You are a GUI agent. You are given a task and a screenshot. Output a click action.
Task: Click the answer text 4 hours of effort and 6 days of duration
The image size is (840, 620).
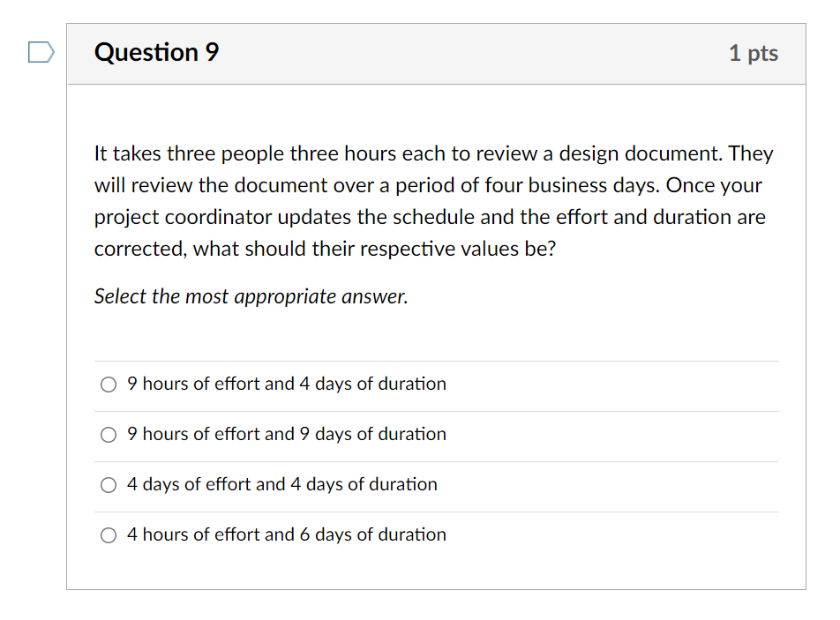[287, 535]
